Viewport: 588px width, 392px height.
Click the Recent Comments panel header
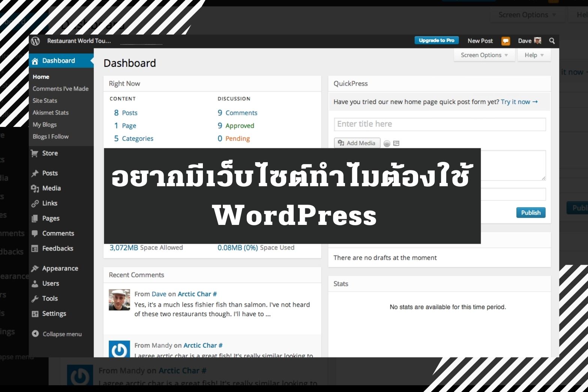pos(212,275)
